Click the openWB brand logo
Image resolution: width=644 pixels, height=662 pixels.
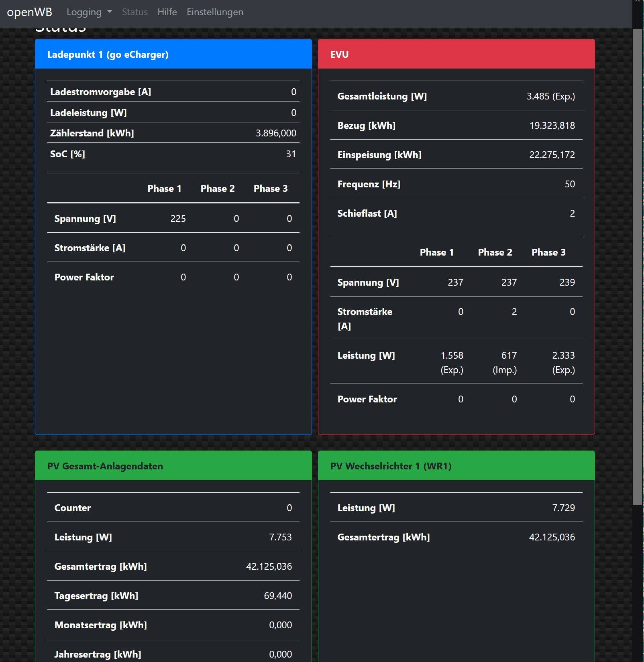click(29, 12)
